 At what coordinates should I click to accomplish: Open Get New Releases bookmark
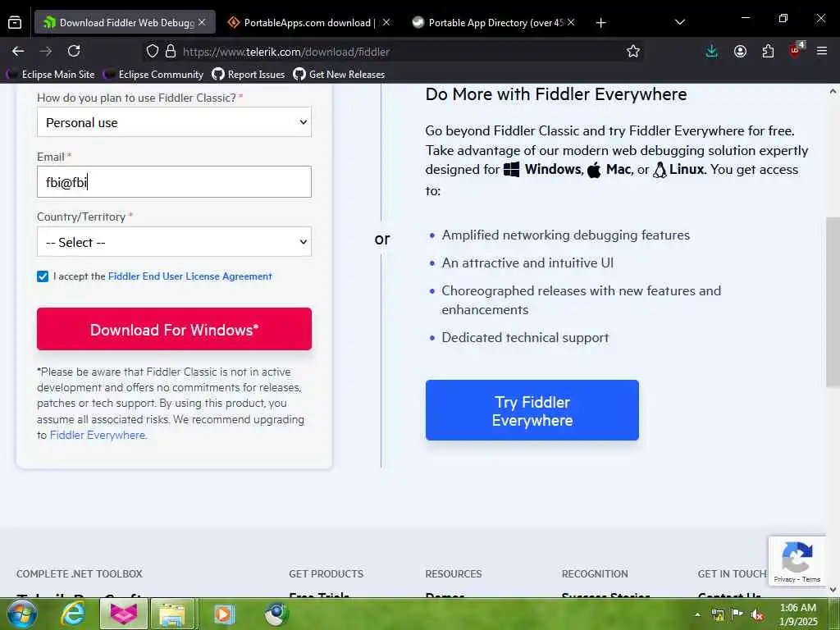coord(340,75)
